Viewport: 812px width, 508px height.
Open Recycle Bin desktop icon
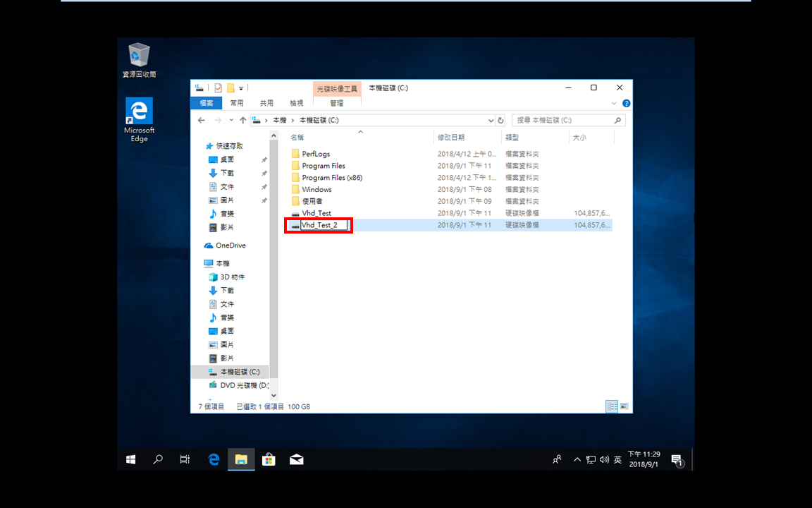click(x=139, y=60)
